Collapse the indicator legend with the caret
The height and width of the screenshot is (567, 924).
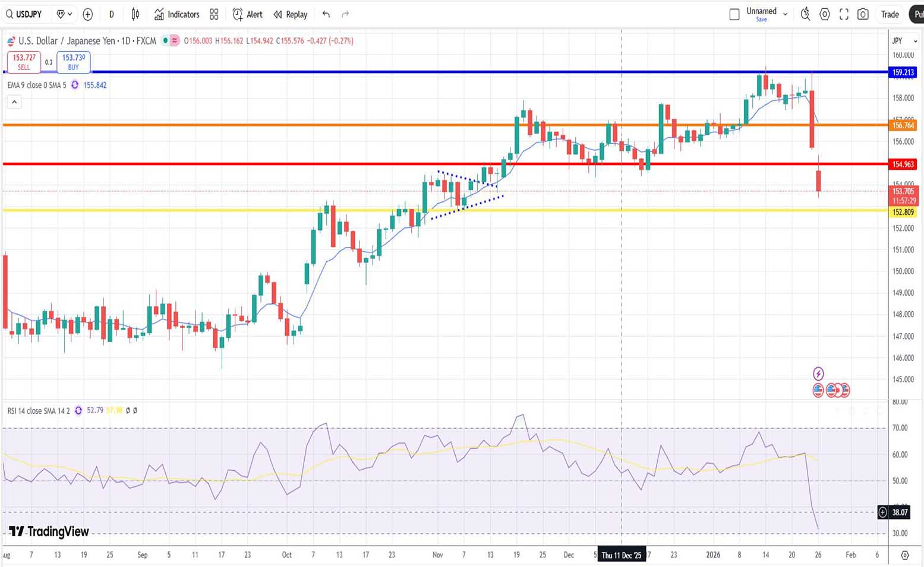[14, 102]
